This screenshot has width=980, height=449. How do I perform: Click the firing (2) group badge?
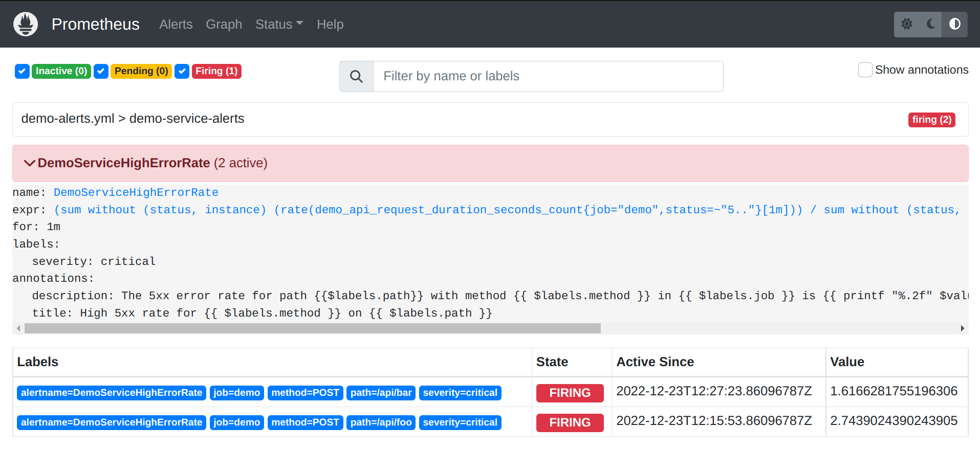click(932, 120)
